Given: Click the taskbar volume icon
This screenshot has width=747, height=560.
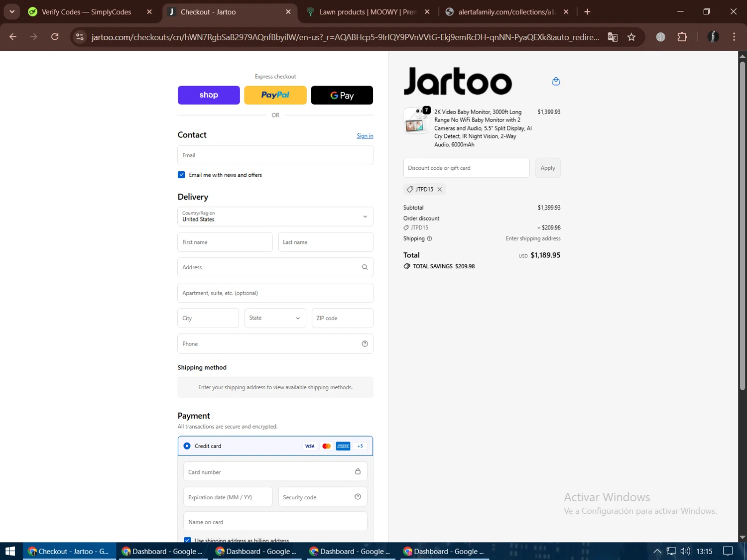Looking at the screenshot, I should tap(685, 551).
